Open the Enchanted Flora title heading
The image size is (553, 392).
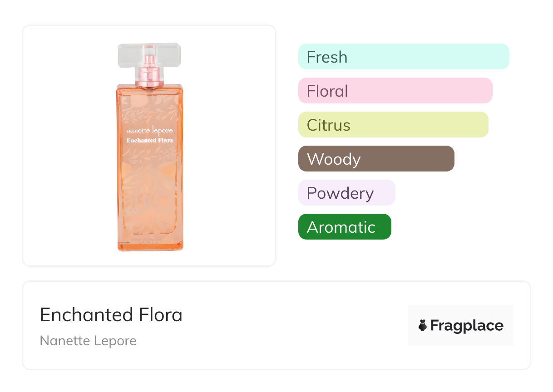click(x=111, y=314)
